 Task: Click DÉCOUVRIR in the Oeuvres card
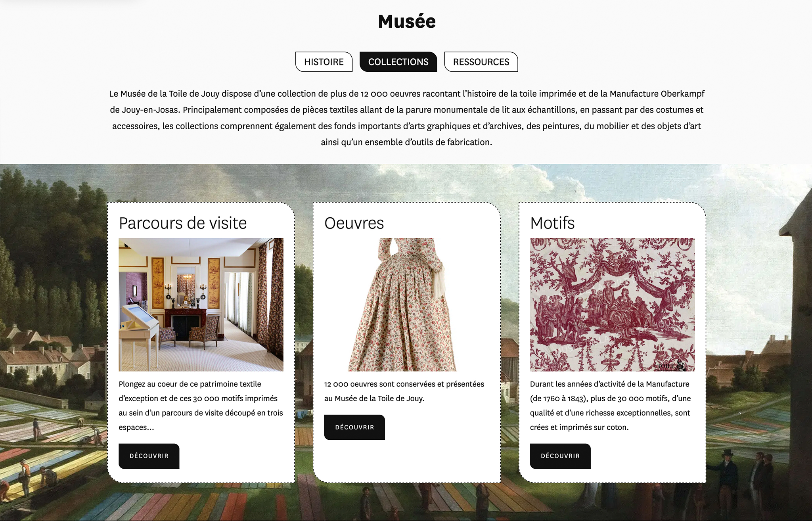[354, 427]
